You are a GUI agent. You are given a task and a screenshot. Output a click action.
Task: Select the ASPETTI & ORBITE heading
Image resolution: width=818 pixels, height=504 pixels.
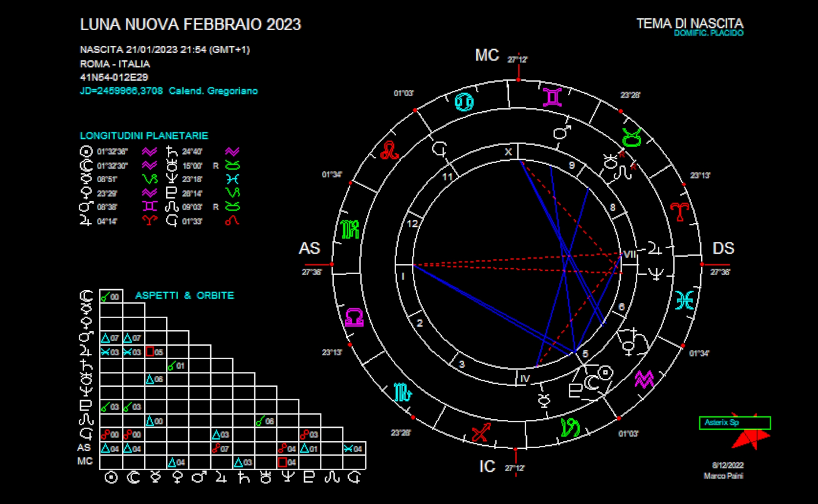point(185,295)
